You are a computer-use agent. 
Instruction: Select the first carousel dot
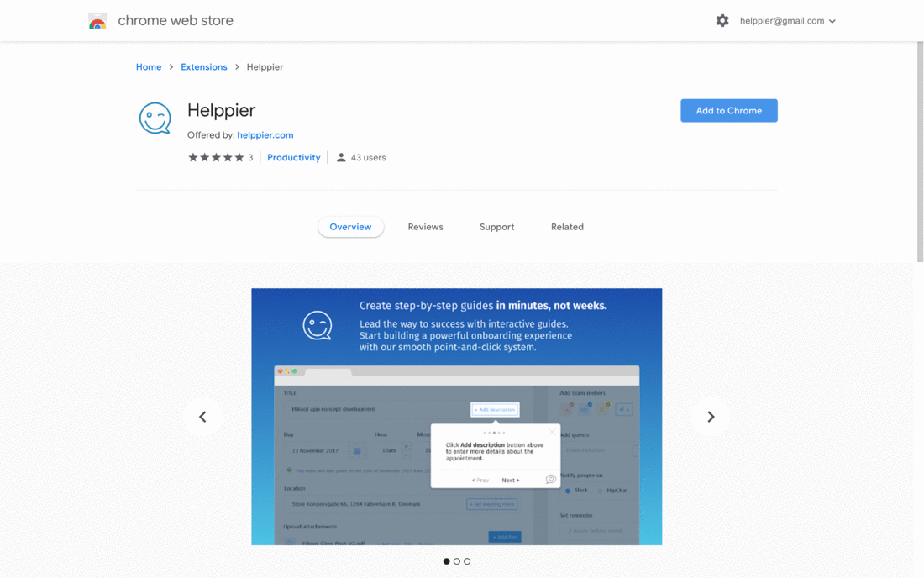tap(446, 561)
